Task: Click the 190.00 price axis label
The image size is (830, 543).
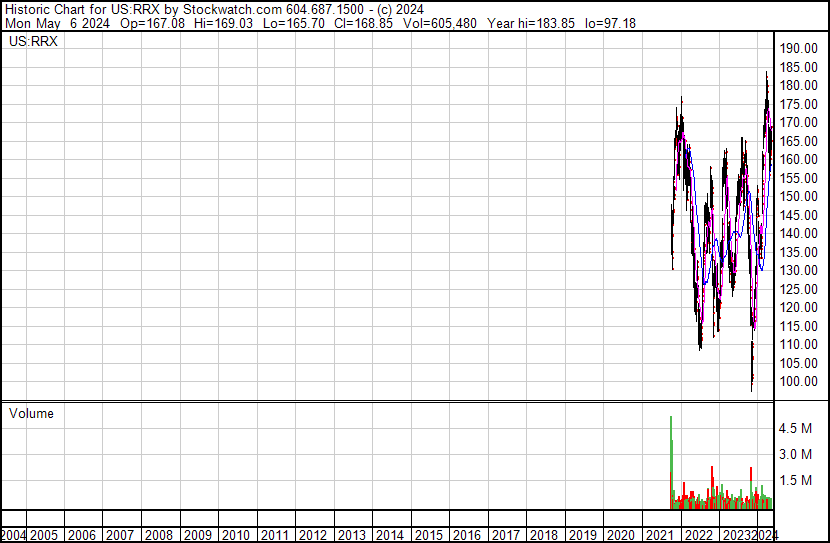Action: (801, 49)
